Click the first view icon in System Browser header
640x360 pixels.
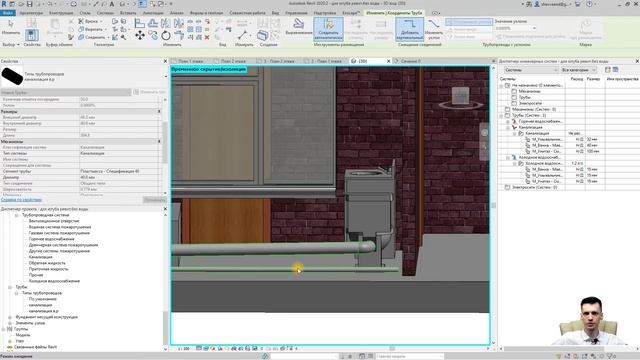[607, 70]
